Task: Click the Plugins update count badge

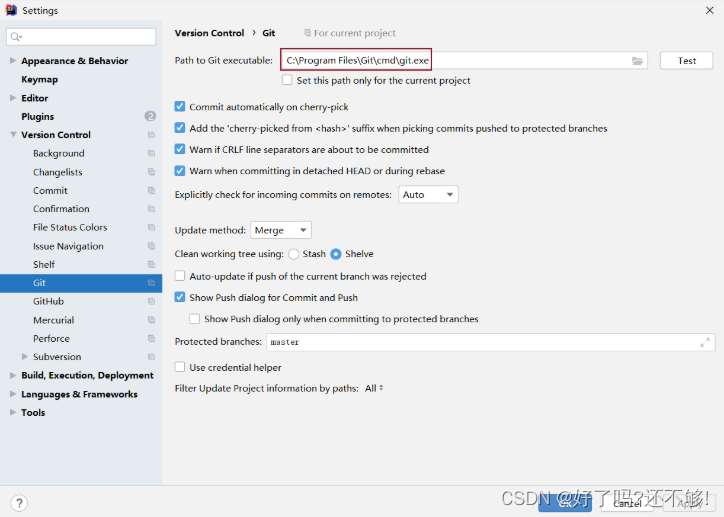Action: [x=150, y=116]
